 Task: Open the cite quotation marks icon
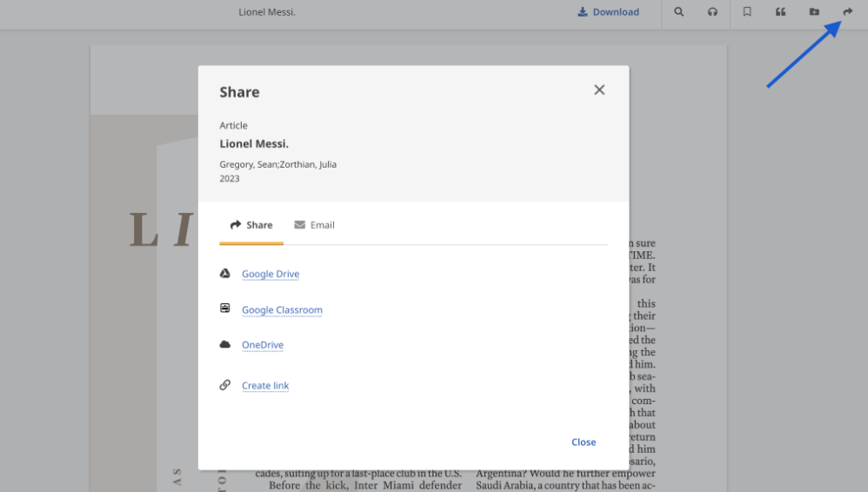click(780, 11)
